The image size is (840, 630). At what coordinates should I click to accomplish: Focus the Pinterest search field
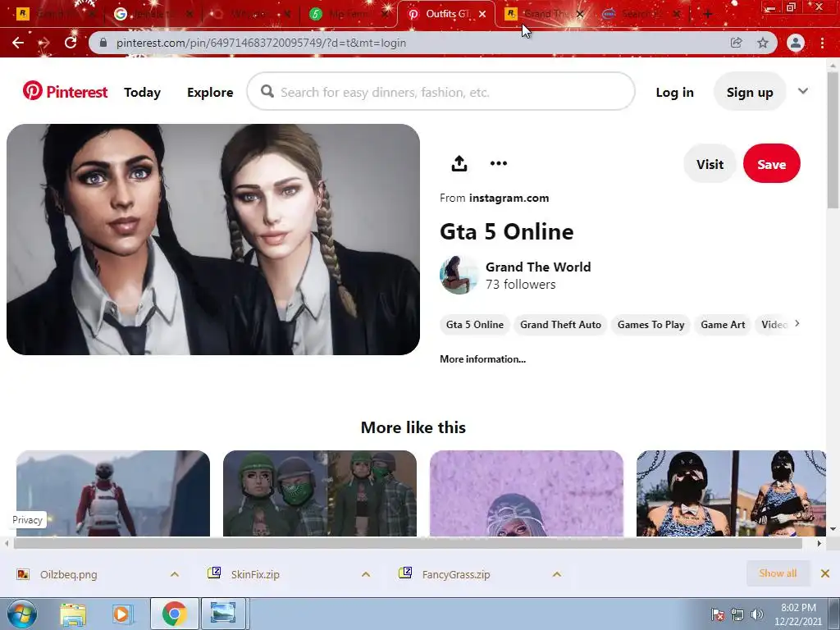(441, 92)
